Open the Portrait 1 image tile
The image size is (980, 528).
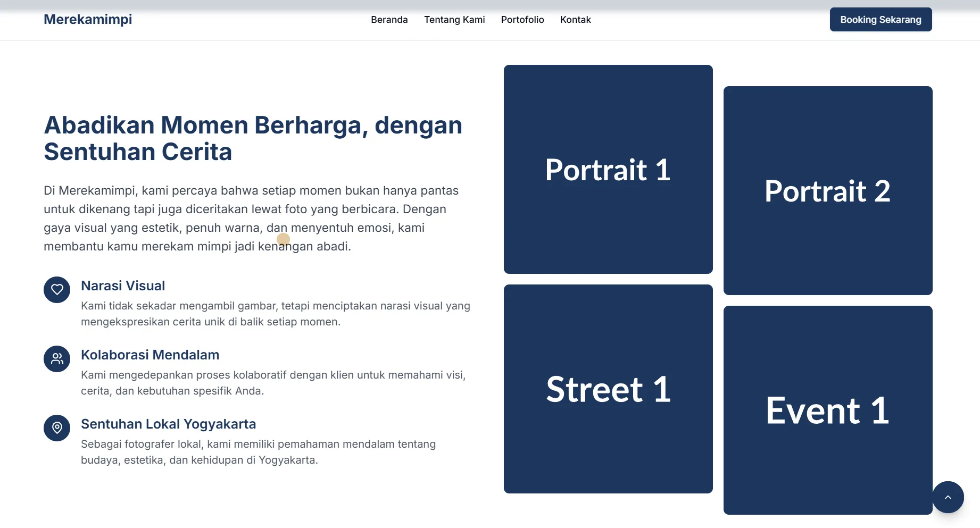608,169
